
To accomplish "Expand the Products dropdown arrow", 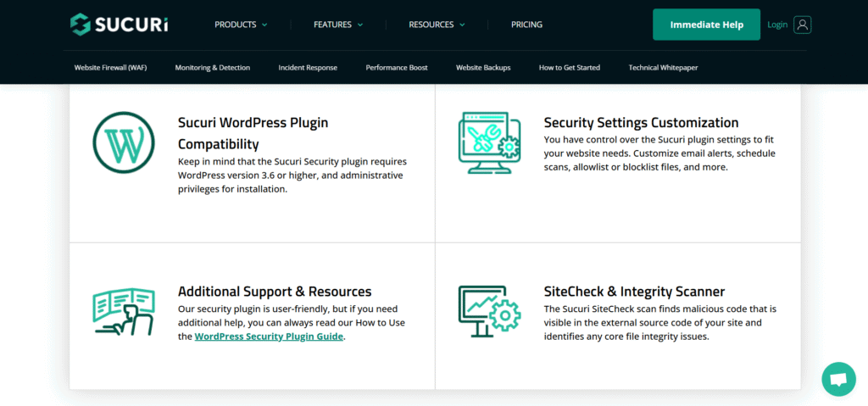I will click(x=264, y=25).
